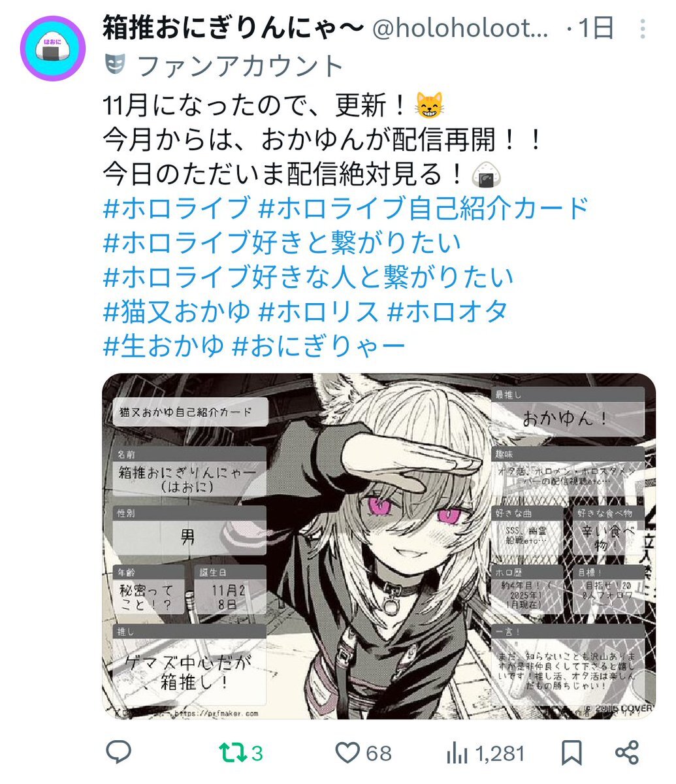Open hashtag #生おかゆ
Screen dimensions: 676x784
pos(164,346)
